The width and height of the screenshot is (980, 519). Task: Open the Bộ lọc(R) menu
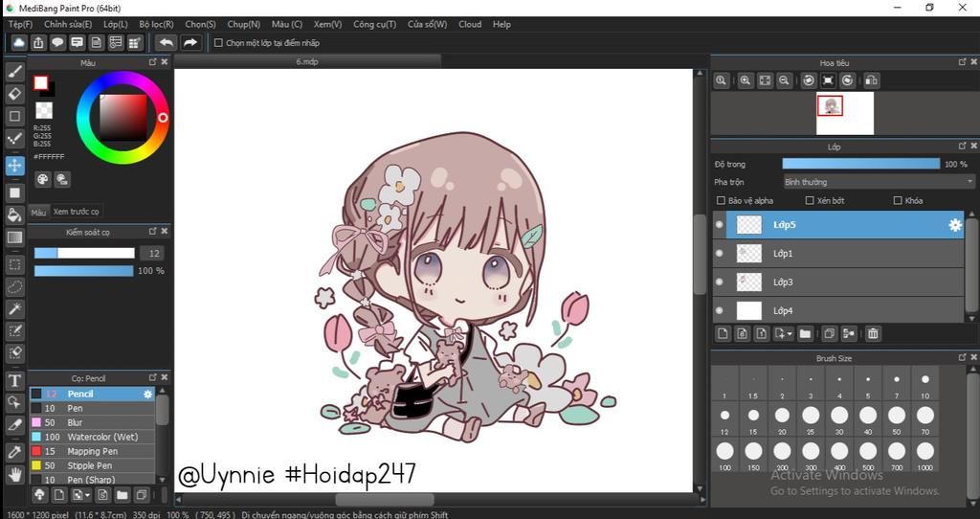pyautogui.click(x=156, y=24)
